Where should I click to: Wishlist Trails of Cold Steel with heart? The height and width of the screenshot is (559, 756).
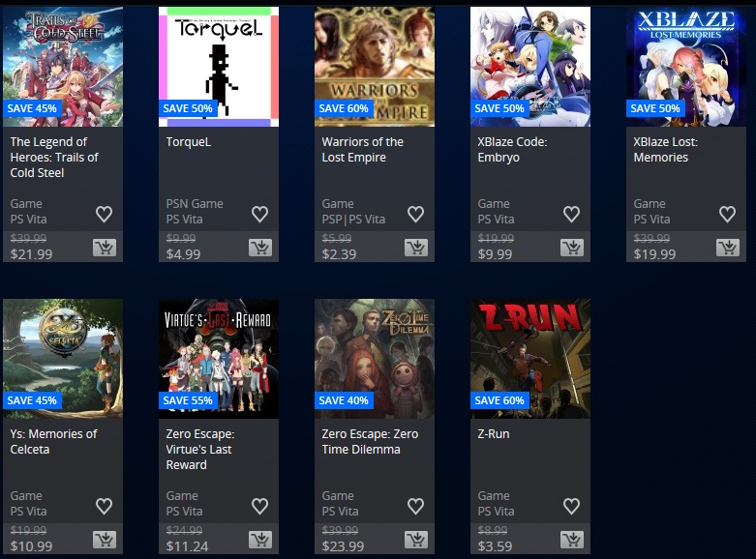tap(105, 214)
